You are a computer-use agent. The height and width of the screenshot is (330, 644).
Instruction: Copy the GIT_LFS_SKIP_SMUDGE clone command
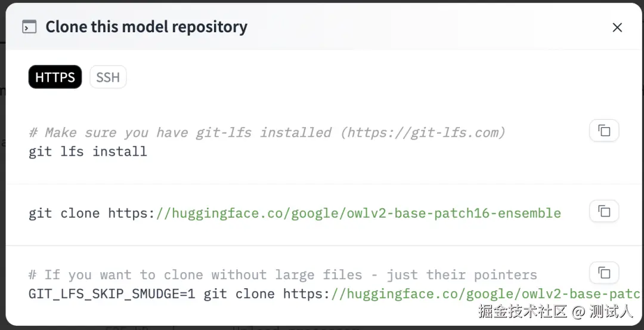[604, 273]
